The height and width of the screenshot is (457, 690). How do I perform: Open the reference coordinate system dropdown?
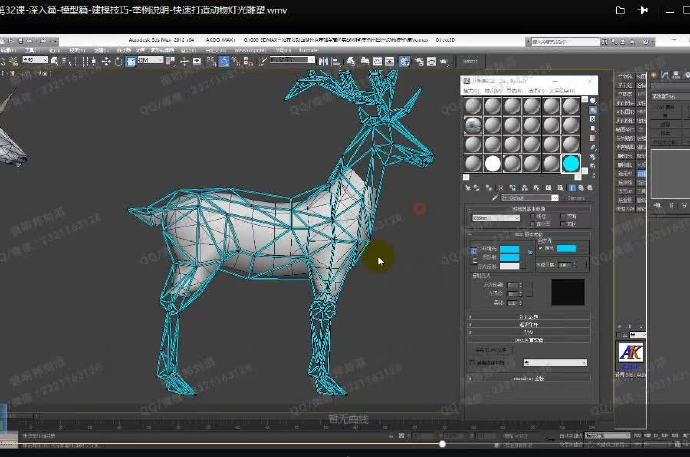point(150,59)
